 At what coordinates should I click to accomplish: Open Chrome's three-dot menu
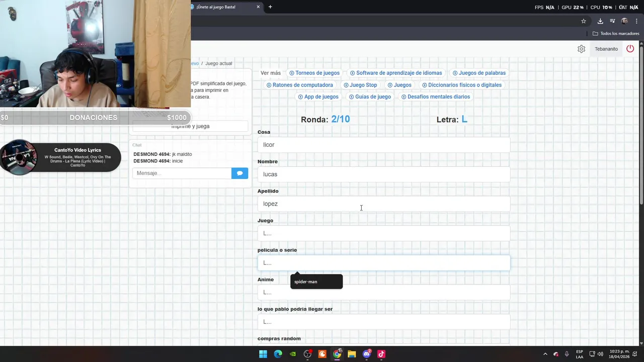point(636,21)
